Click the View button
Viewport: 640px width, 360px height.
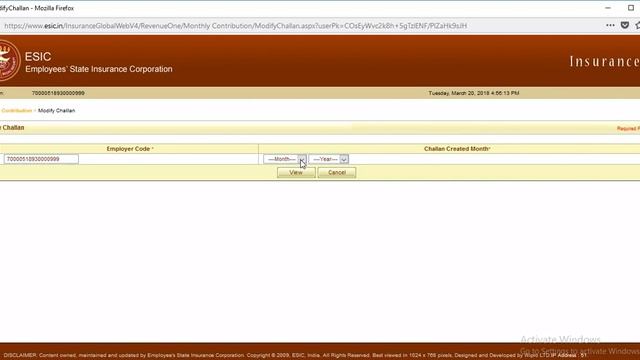[x=296, y=173]
